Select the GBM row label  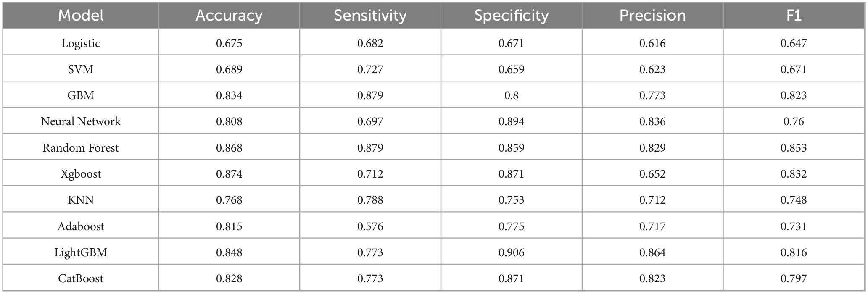[81, 95]
